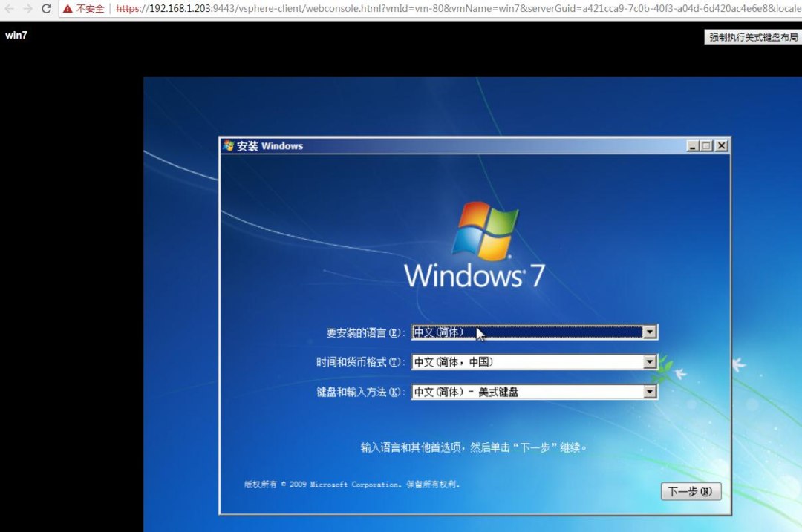
Task: Click the browser forward arrow
Action: point(27,9)
